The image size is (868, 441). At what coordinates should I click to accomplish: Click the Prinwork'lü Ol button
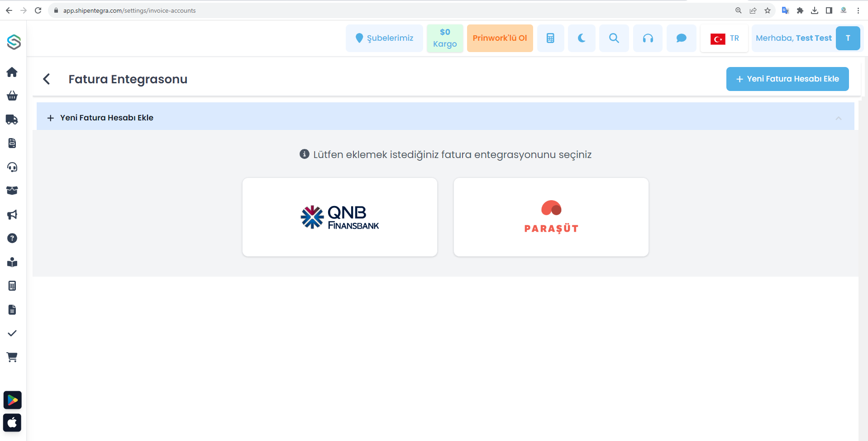pyautogui.click(x=500, y=38)
